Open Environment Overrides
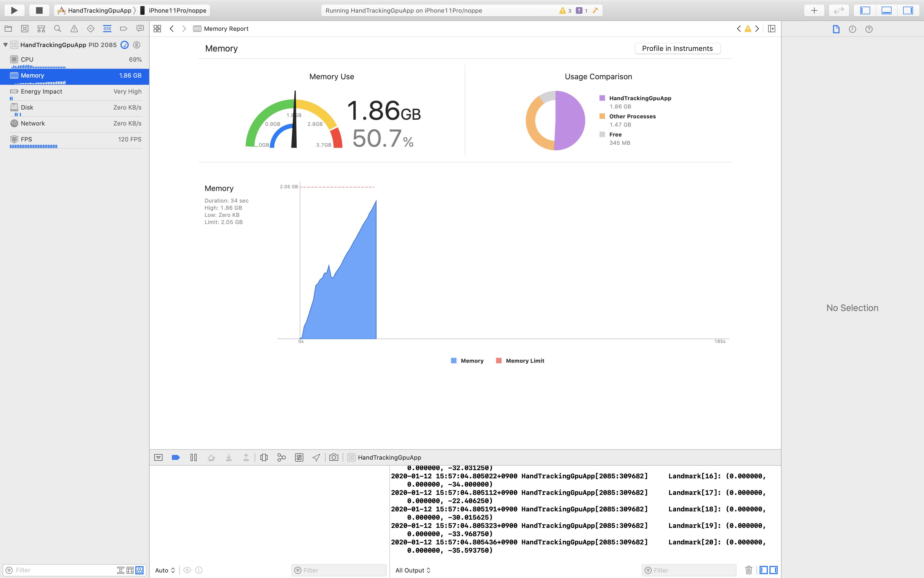The height and width of the screenshot is (578, 924). pos(299,457)
